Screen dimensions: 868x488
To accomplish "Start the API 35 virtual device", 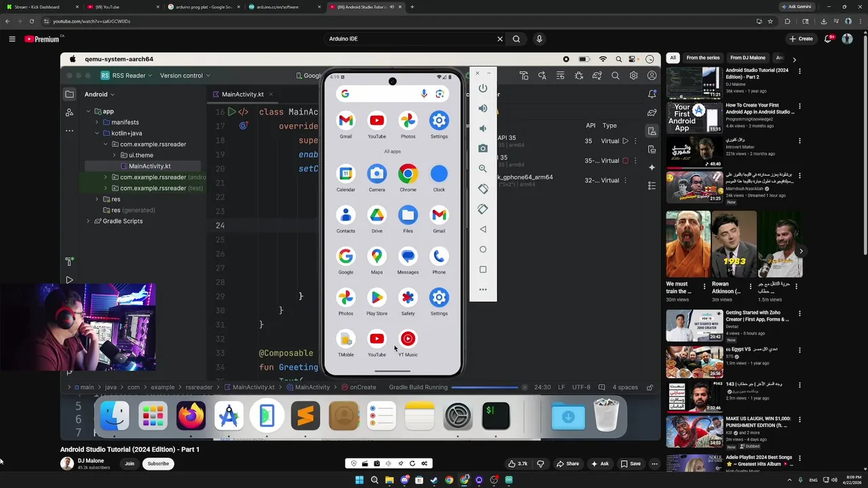I will tap(625, 141).
